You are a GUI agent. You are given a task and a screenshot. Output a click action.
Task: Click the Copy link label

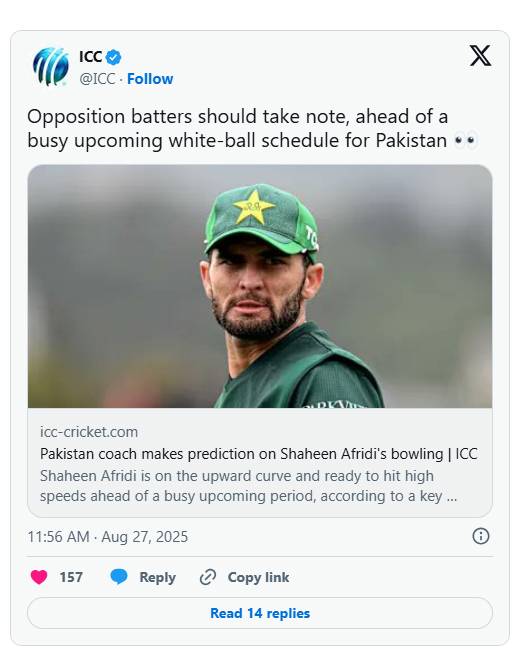click(x=258, y=577)
